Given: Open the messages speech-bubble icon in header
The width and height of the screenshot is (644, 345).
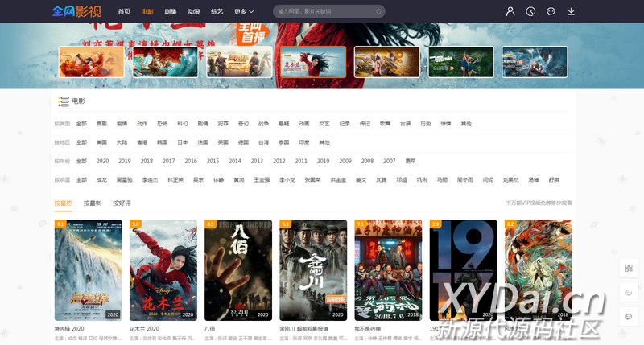Looking at the screenshot, I should (x=551, y=11).
